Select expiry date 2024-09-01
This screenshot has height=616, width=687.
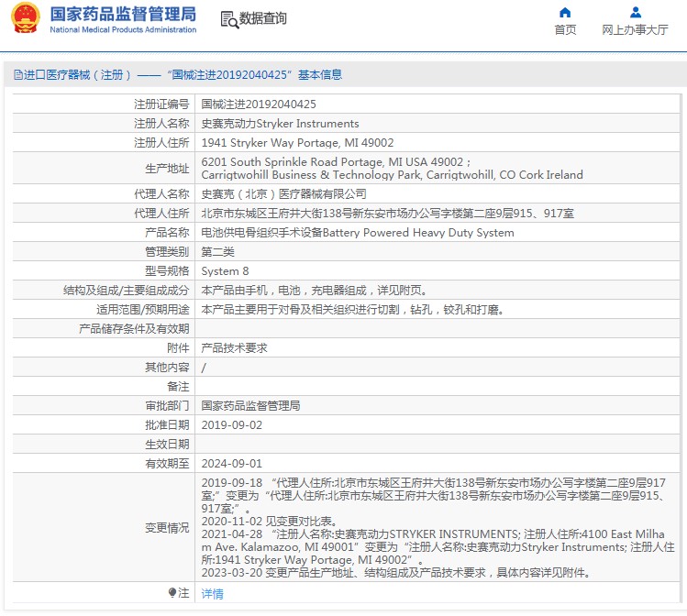click(x=232, y=463)
